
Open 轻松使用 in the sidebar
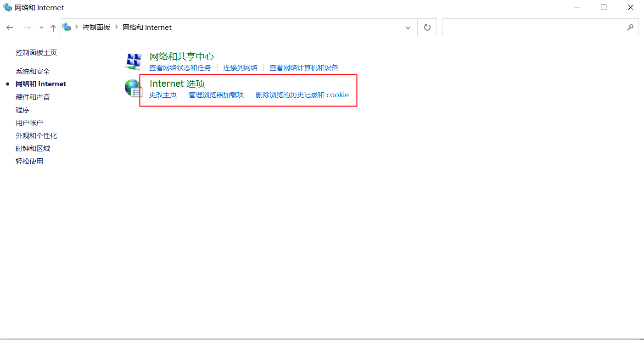click(29, 162)
